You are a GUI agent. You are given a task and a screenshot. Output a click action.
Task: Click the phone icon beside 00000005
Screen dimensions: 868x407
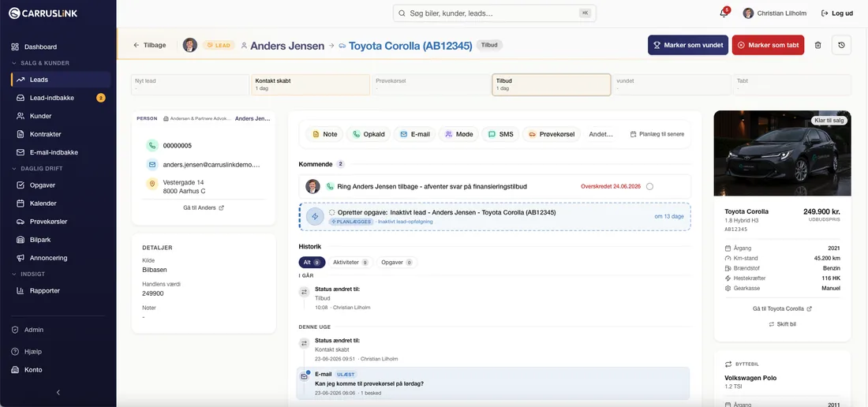point(152,145)
